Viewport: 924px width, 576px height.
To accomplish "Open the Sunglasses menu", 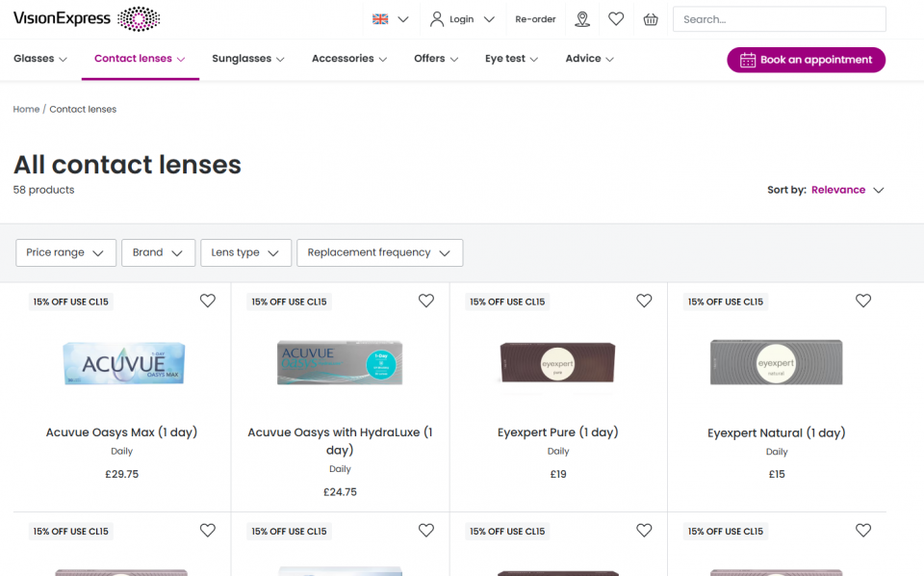I will click(248, 59).
